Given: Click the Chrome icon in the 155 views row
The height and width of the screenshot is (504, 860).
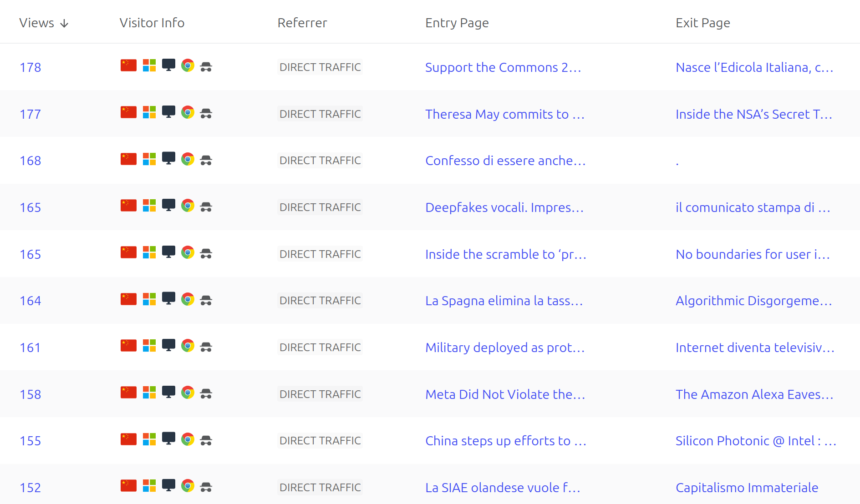Looking at the screenshot, I should click(188, 439).
